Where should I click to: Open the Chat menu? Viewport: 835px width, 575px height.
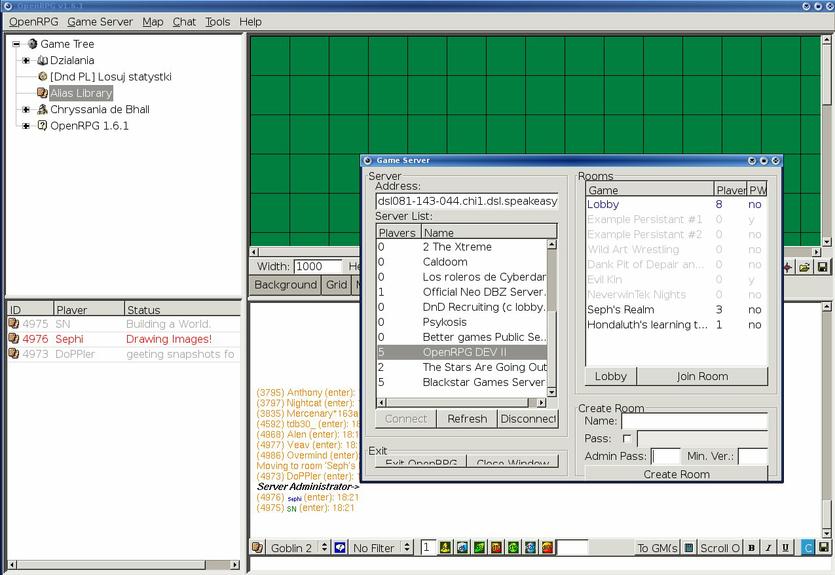184,22
